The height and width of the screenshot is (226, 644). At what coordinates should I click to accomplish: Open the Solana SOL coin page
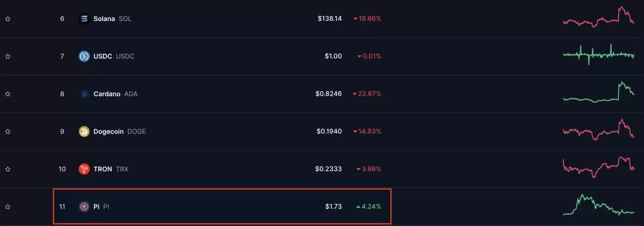coord(112,19)
